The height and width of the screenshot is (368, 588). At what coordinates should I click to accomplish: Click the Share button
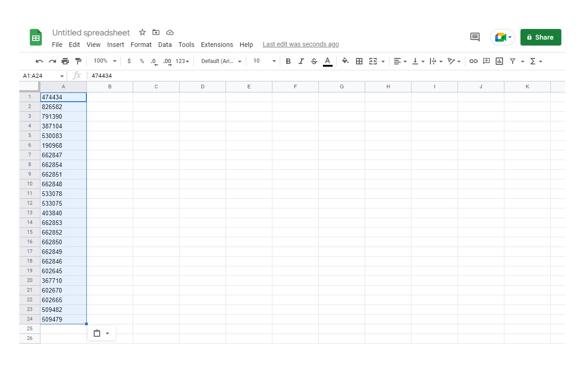click(x=541, y=37)
